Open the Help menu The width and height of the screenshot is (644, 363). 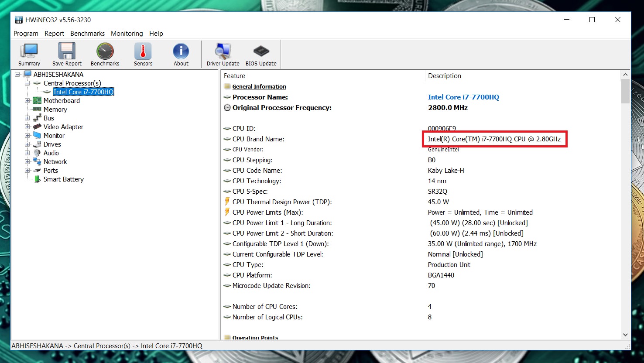pos(156,34)
